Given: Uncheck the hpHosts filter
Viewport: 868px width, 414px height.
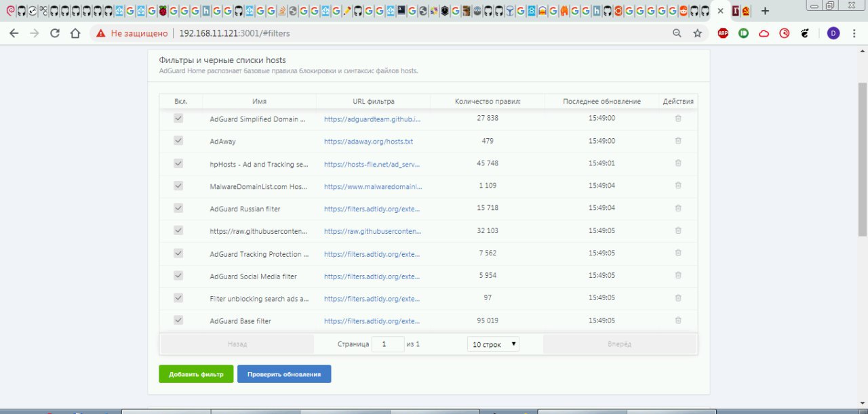Looking at the screenshot, I should (178, 163).
